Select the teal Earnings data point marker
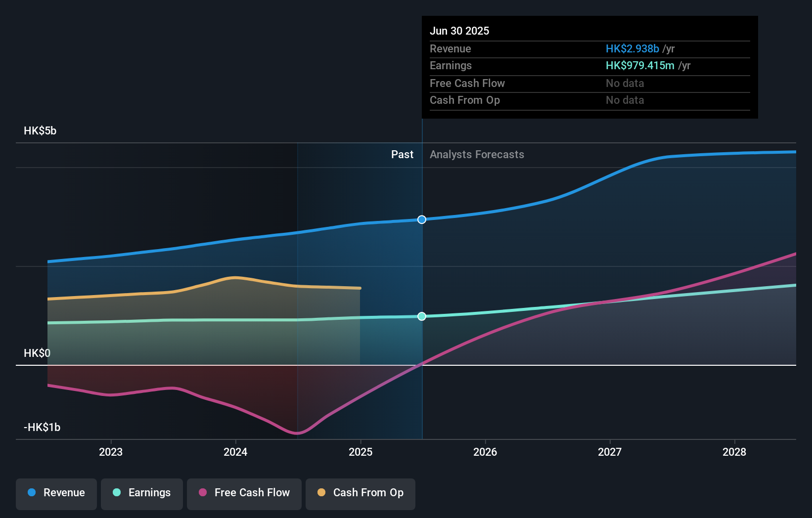Screen dimensions: 812x518 421,316
